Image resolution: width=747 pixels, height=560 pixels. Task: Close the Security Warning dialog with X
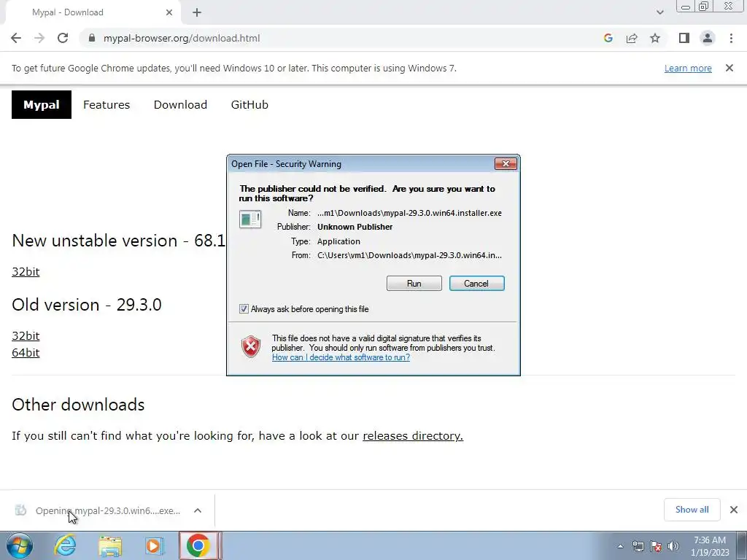click(506, 164)
